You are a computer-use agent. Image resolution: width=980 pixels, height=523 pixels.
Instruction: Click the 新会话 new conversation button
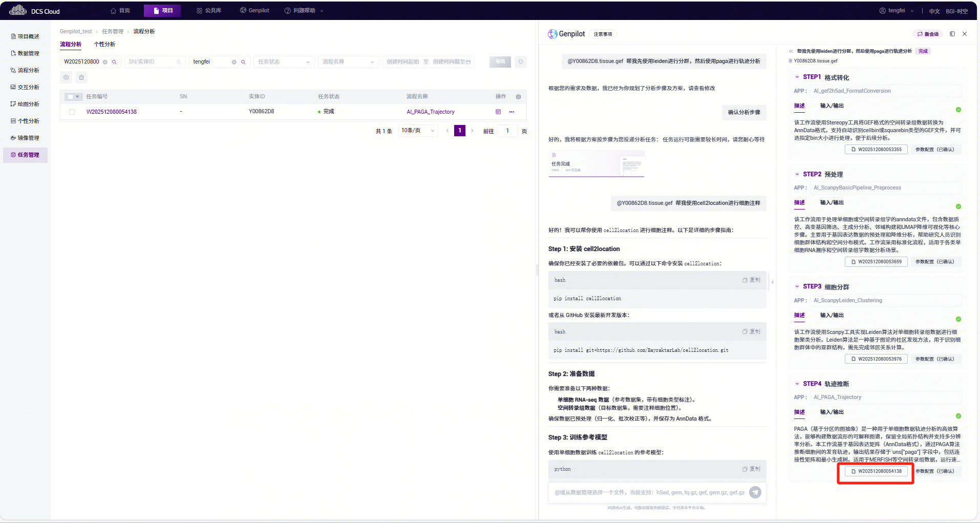coord(928,34)
